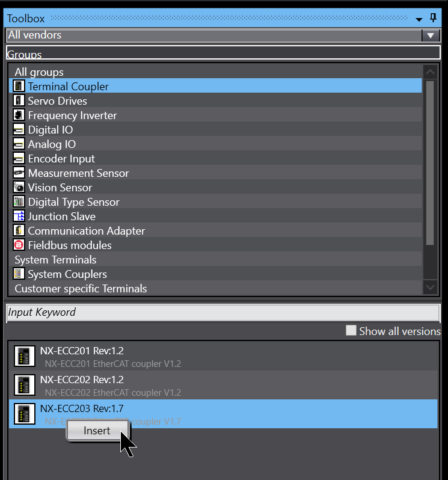This screenshot has width=448, height=480.
Task: Click the Terminal Coupler group icon
Action: [19, 86]
